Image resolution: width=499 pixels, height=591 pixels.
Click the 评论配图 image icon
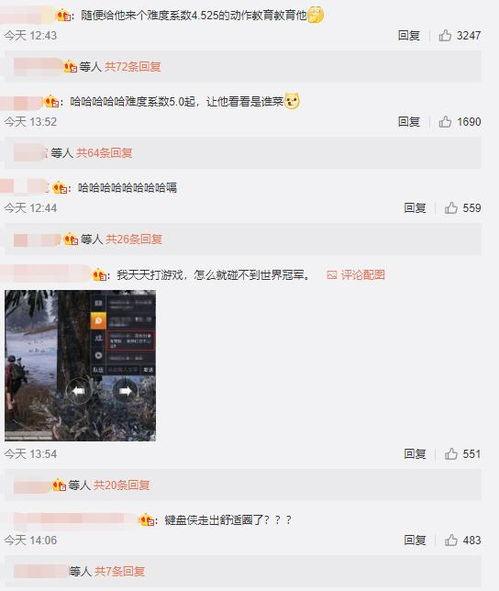(x=332, y=275)
